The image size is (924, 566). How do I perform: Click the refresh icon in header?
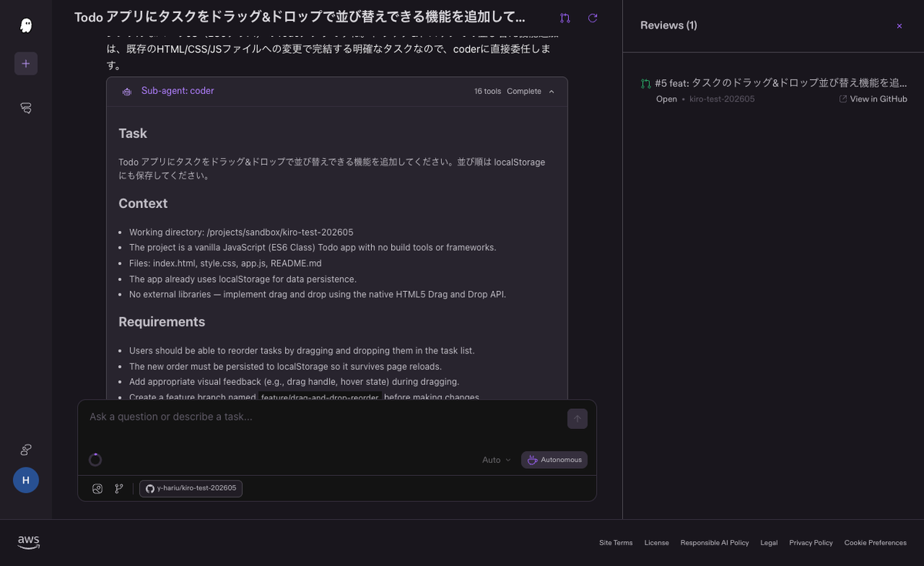click(x=592, y=18)
